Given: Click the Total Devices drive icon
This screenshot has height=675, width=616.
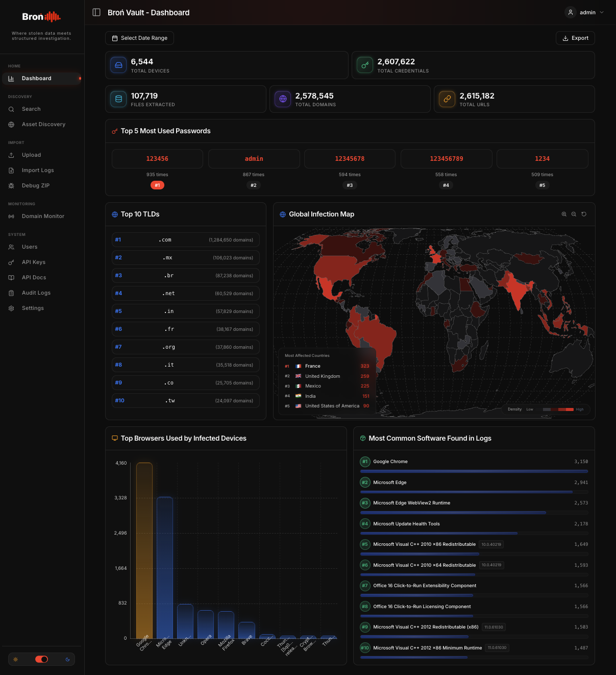Looking at the screenshot, I should click(118, 65).
